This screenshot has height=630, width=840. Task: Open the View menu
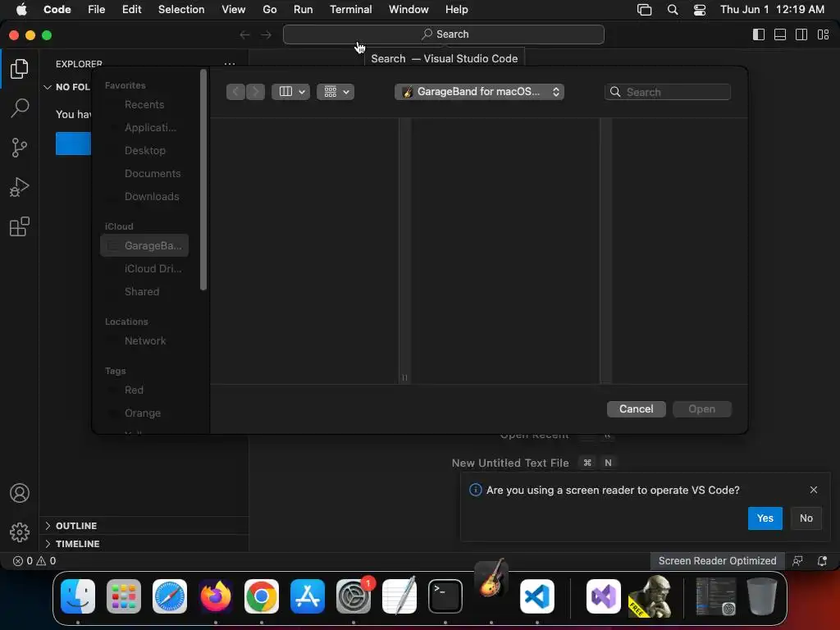click(233, 9)
